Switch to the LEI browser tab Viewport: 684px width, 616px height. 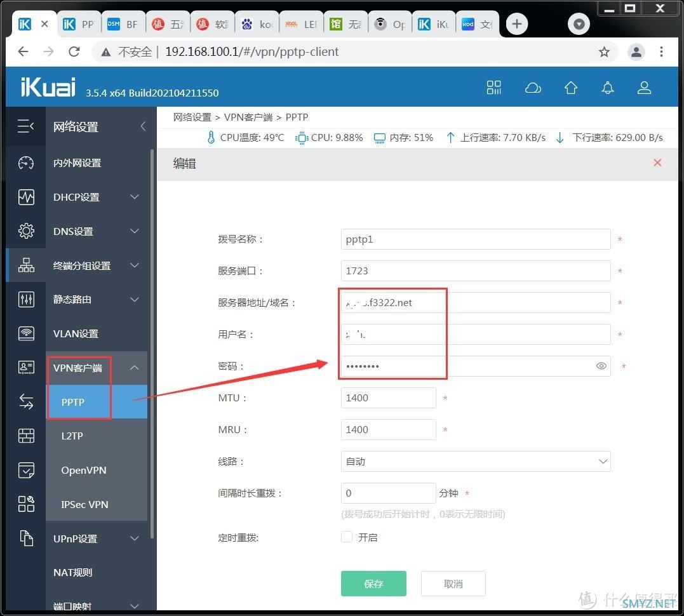click(302, 24)
